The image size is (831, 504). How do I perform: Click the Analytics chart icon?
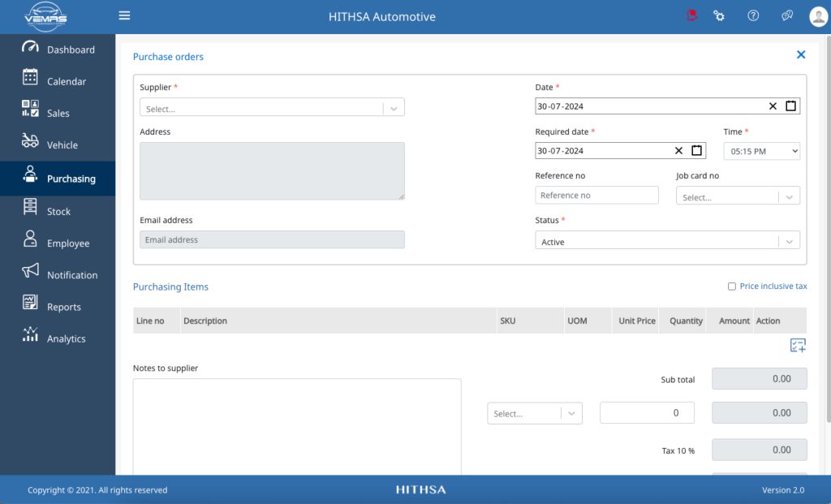coord(30,334)
